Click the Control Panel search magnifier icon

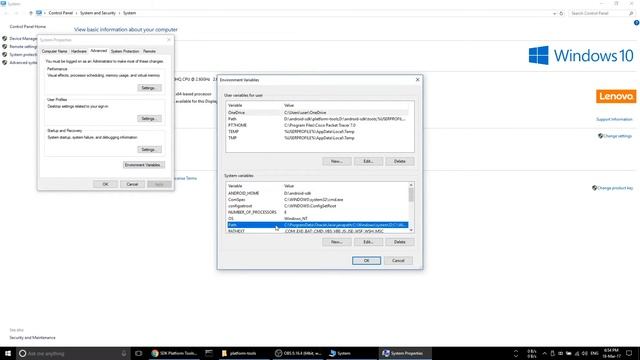point(631,13)
